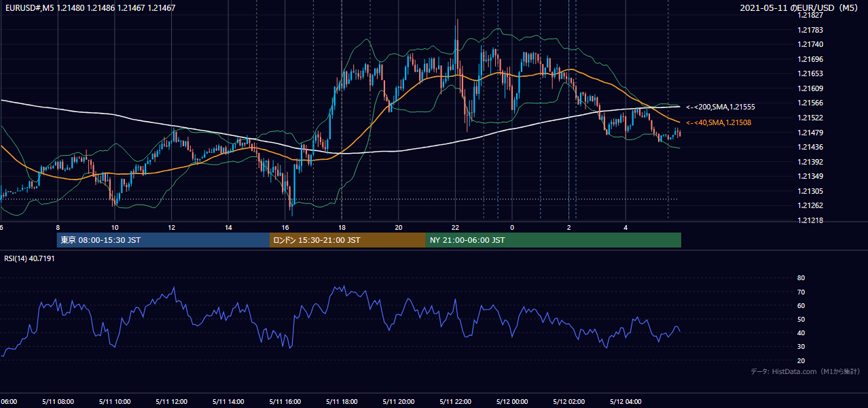Click RSI axis level 70
868x408 pixels.
[801, 292]
